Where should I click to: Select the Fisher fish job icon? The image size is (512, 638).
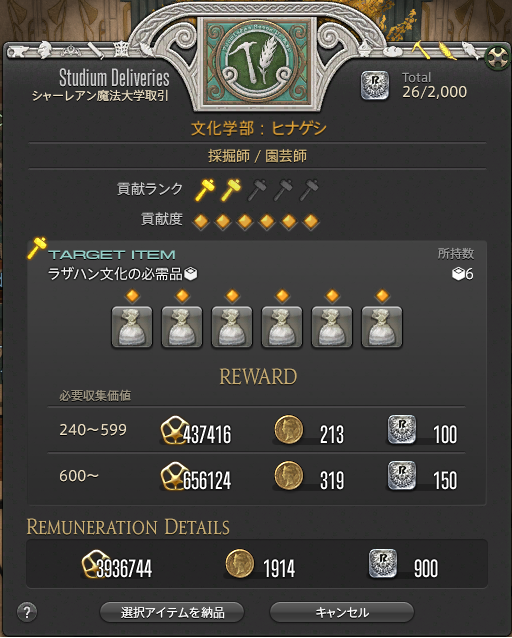471,50
